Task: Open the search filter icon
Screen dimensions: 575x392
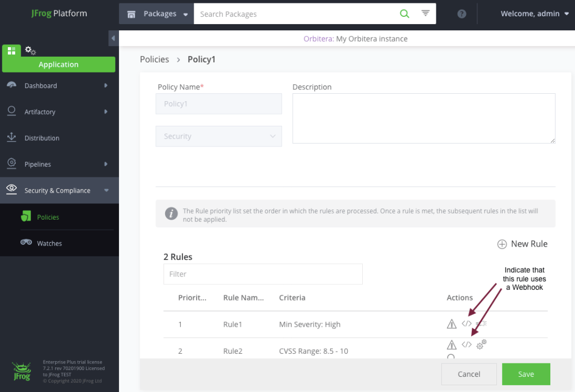Action: [x=426, y=13]
